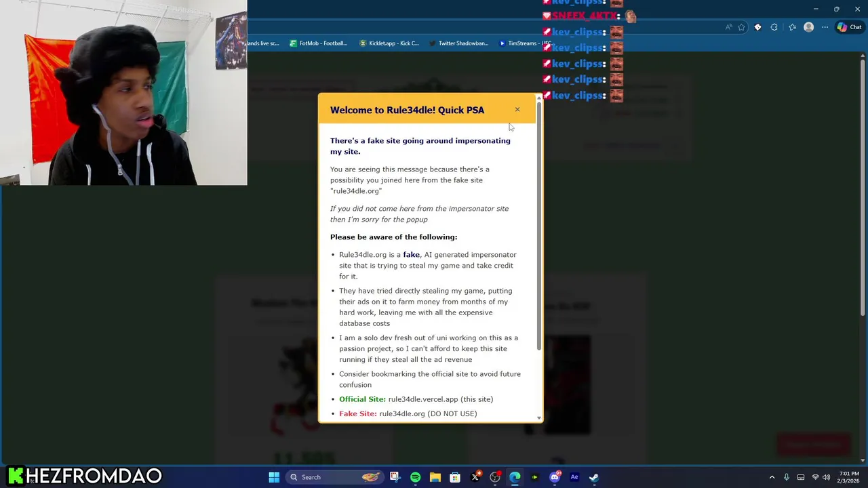Click the bold 'fake' word in bullet
Image resolution: width=868 pixels, height=488 pixels.
(411, 255)
